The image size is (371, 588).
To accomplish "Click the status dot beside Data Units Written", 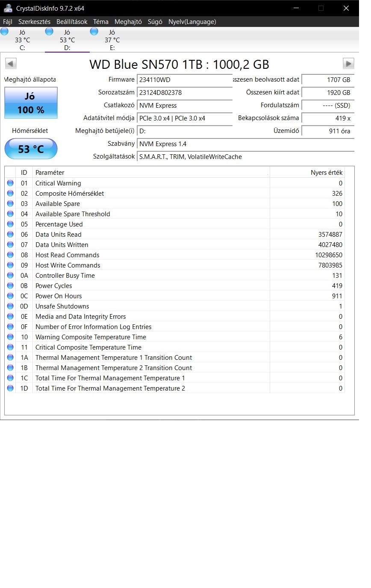I will 10,244.
